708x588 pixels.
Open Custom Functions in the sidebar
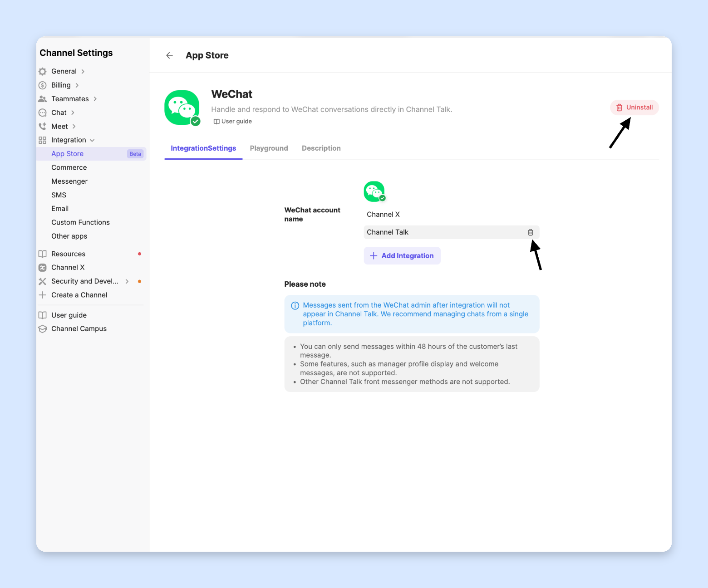[x=80, y=222]
